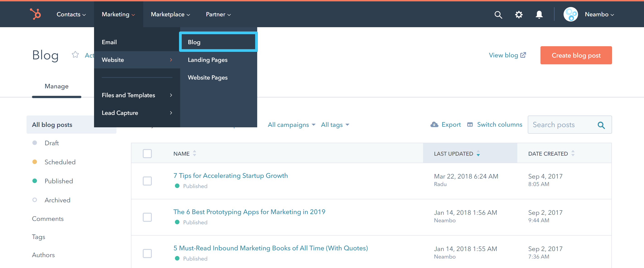Click the Neambo account avatar
Image resolution: width=644 pixels, height=268 pixels.
571,14
